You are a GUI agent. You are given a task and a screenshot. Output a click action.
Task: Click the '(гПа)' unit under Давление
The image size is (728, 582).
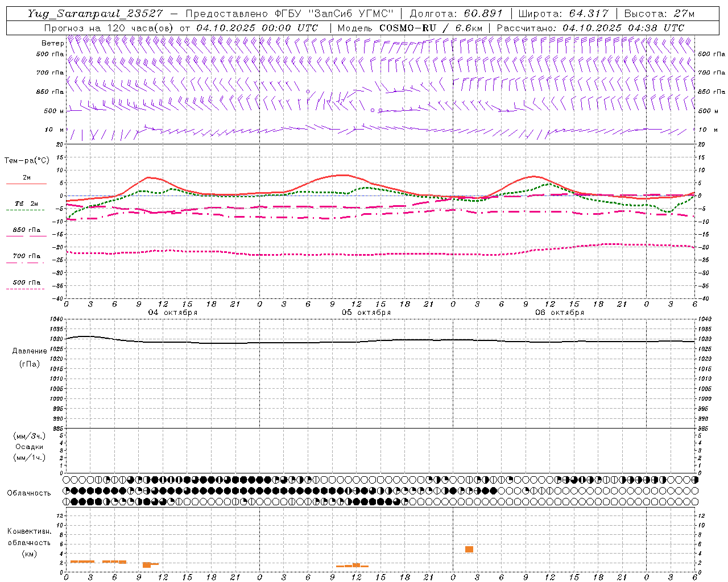[30, 364]
